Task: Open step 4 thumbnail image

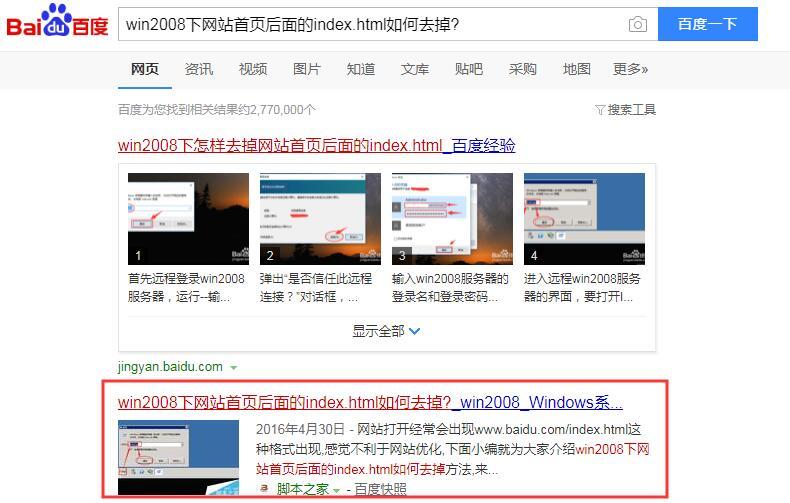Action: 584,219
